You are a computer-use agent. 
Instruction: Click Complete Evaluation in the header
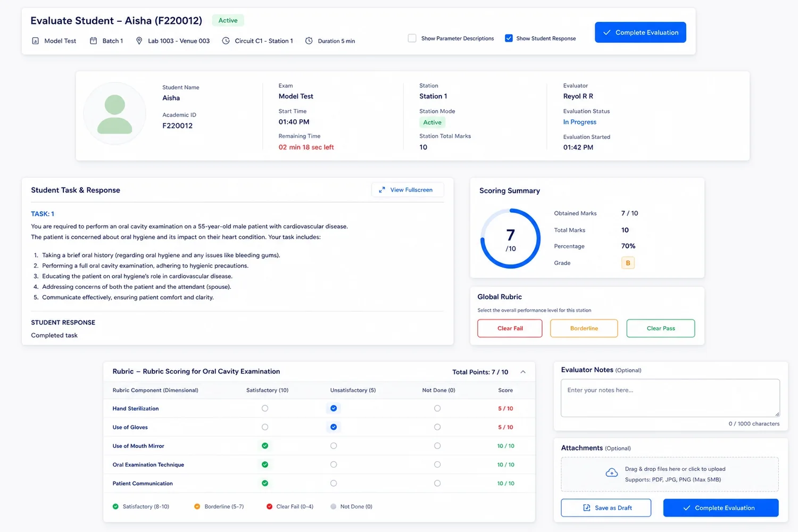click(641, 32)
